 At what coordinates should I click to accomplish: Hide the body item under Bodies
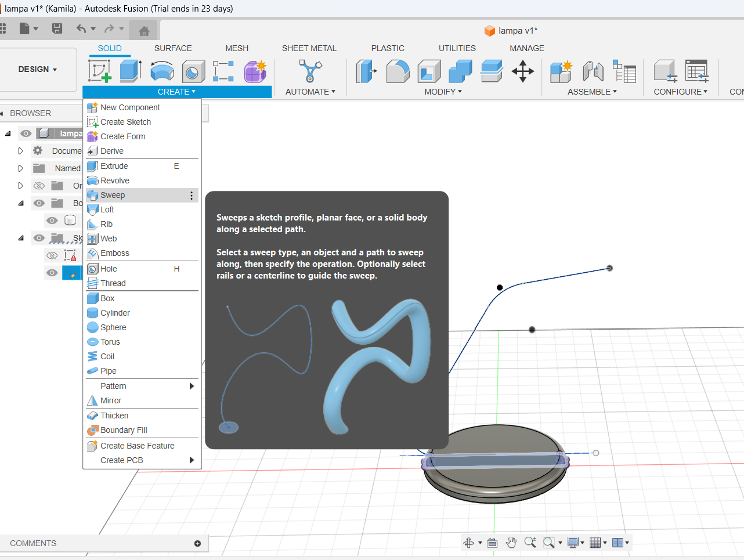52,221
